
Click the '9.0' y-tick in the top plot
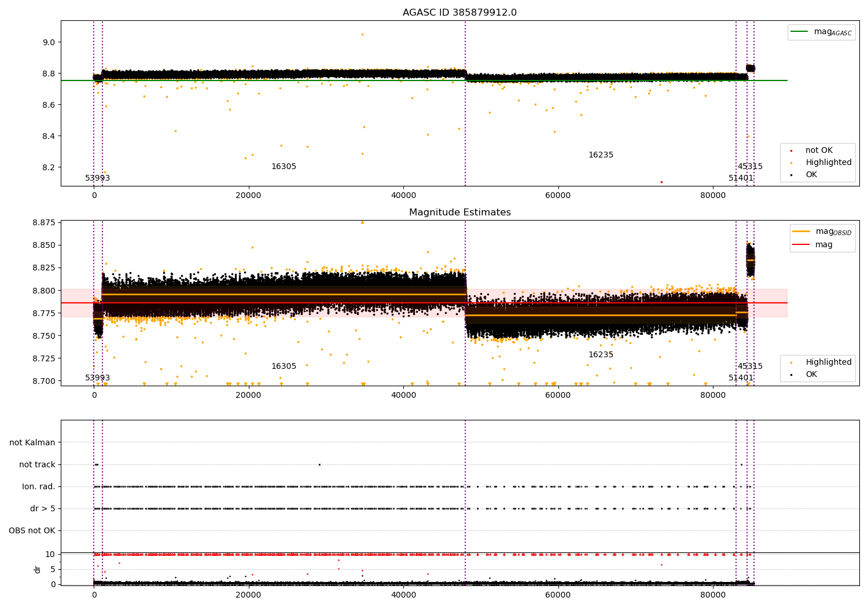(49, 42)
